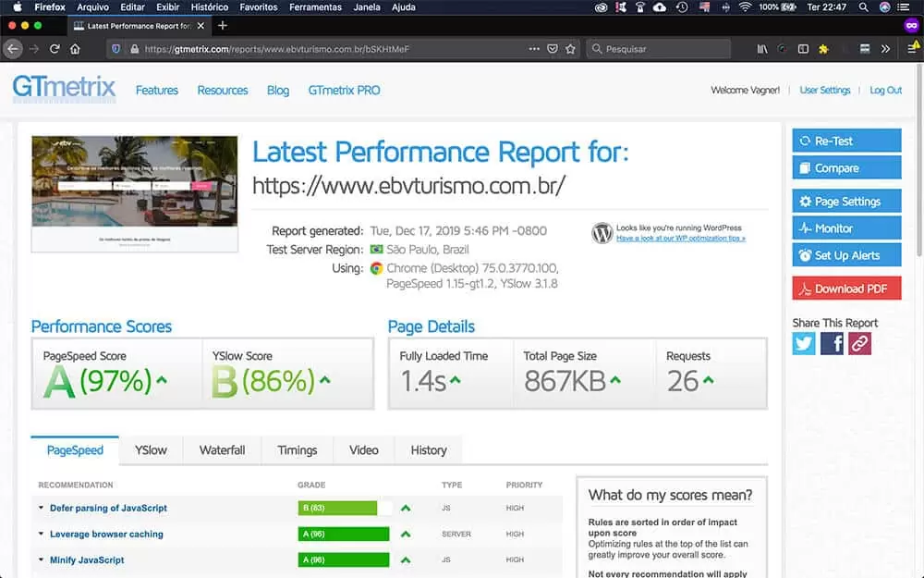
Task: Open the Favoritos menu
Action: (258, 7)
